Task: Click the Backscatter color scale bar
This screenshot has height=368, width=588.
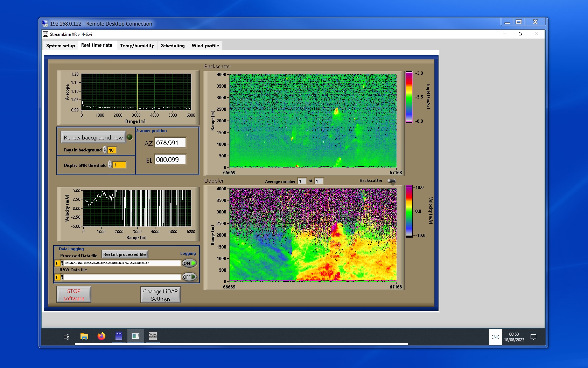Action: click(409, 97)
